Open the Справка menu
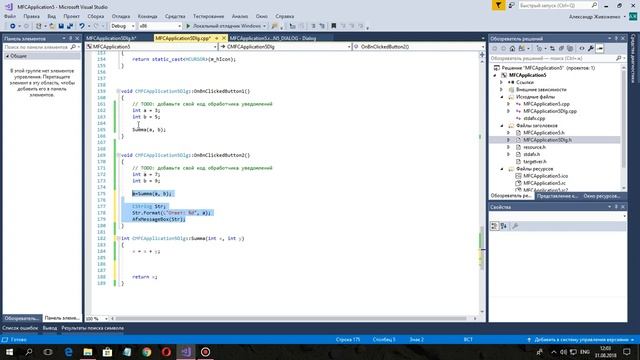The height and width of the screenshot is (360, 640). (x=284, y=16)
